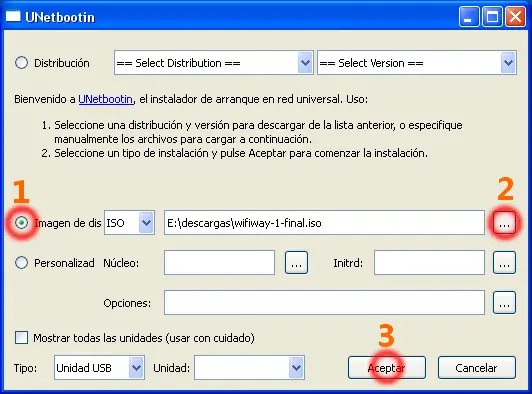Browse for Núcleo kernel file
This screenshot has height=394, width=532.
point(296,263)
